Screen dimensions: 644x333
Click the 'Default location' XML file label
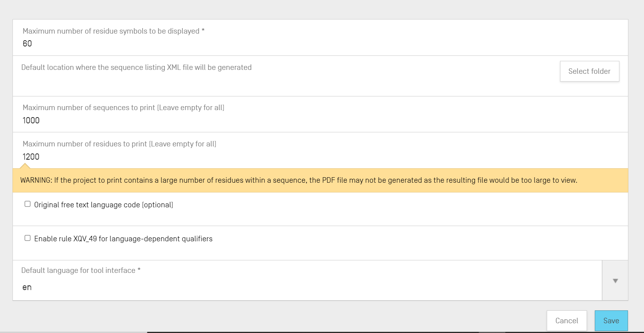pos(136,68)
